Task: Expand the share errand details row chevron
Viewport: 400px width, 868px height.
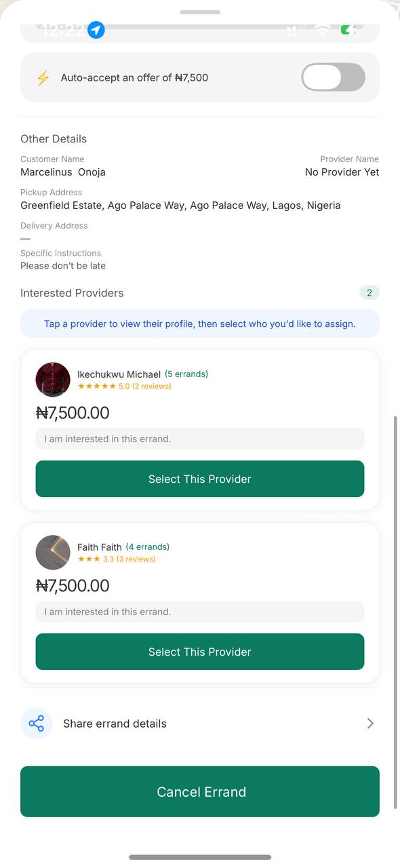Action: coord(370,723)
